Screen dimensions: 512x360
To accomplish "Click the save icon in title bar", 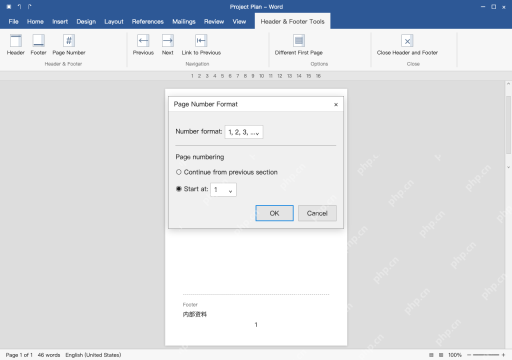I will coord(9,7).
